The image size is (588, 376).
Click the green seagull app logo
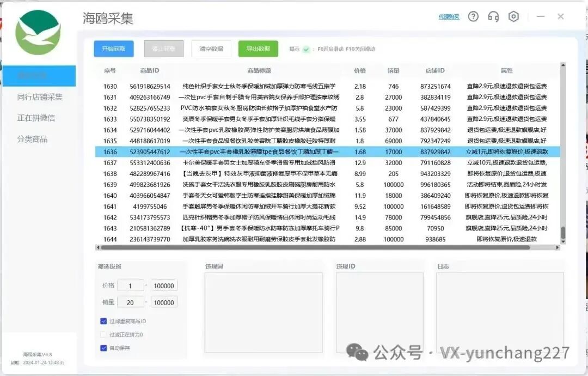coord(38,32)
